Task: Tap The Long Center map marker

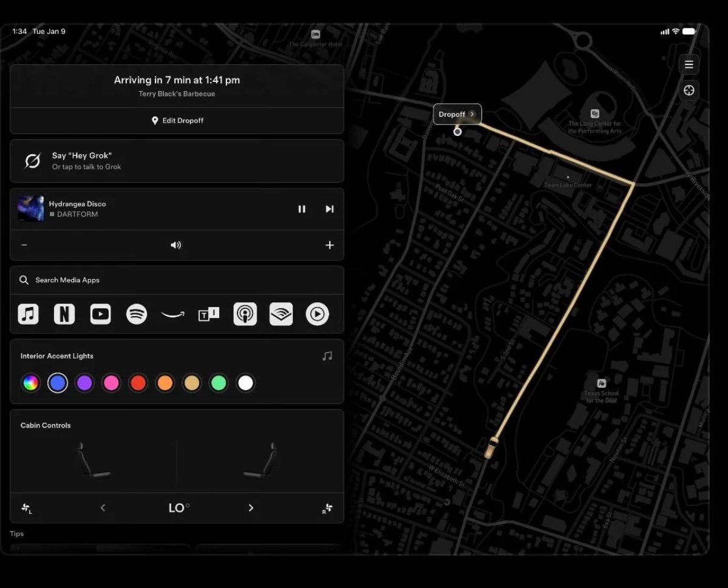Action: (595, 113)
